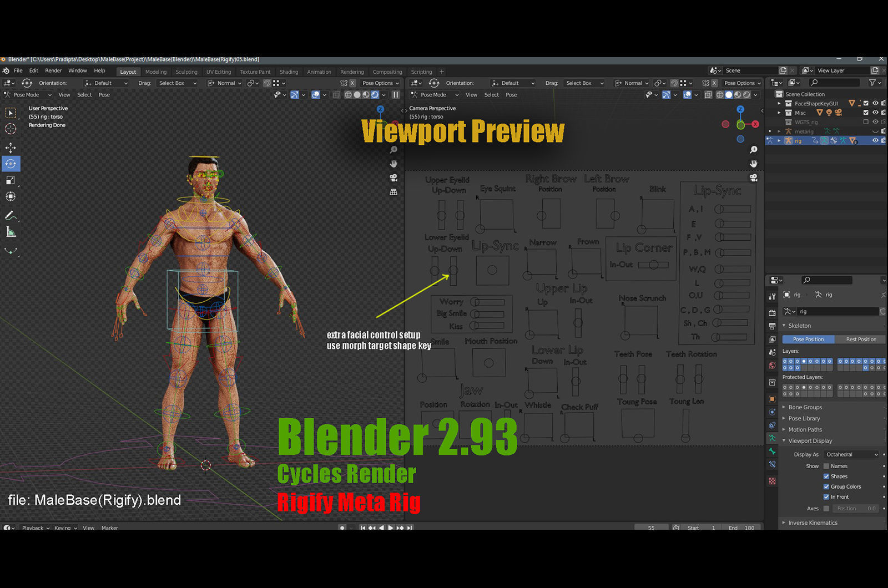Switch to the UV Editing workspace tab
The image size is (888, 588).
point(219,72)
